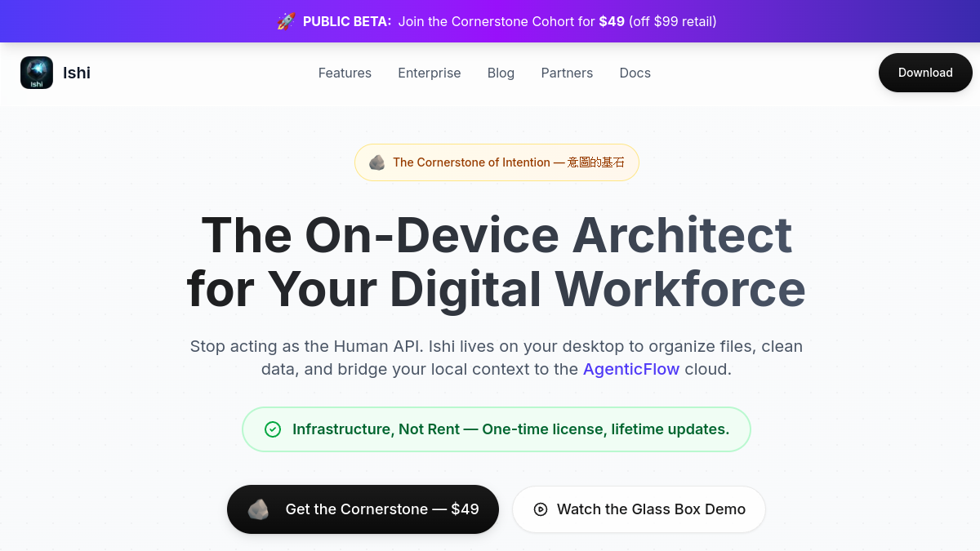The width and height of the screenshot is (980, 551).
Task: Open the Partners nav link
Action: click(x=567, y=73)
